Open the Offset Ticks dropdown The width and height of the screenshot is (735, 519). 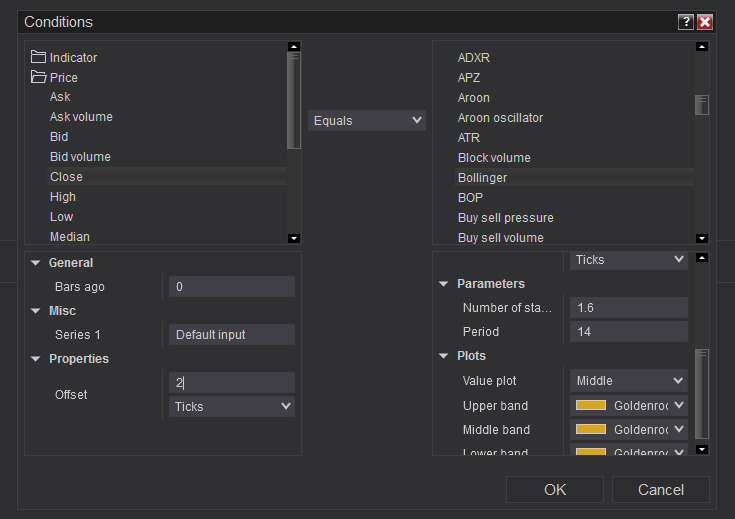tap(232, 406)
